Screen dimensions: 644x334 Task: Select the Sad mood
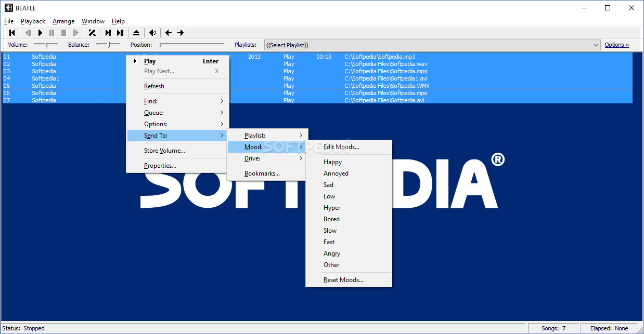pyautogui.click(x=349, y=185)
